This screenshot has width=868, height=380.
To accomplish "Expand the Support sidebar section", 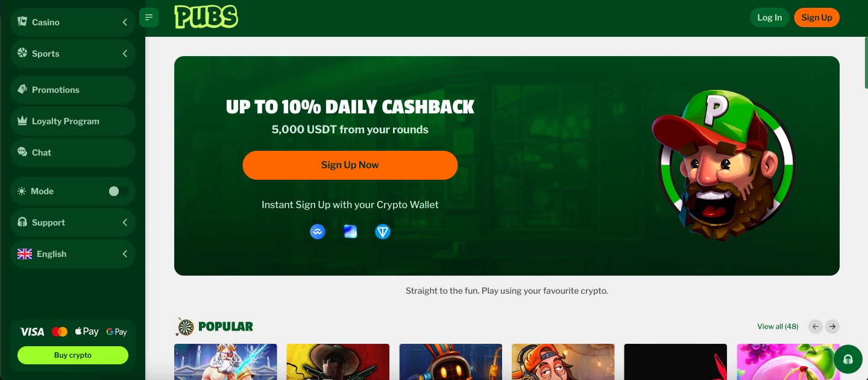I will [x=73, y=223].
